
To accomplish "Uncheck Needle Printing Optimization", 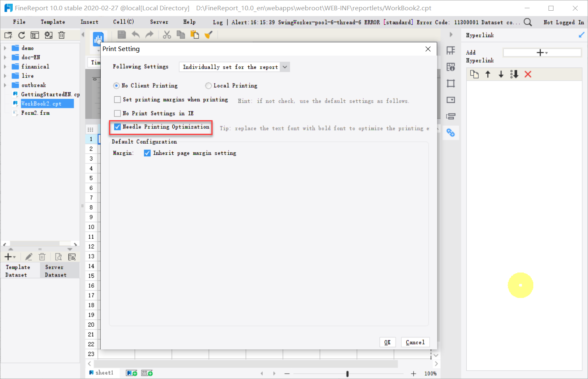I will tap(118, 127).
